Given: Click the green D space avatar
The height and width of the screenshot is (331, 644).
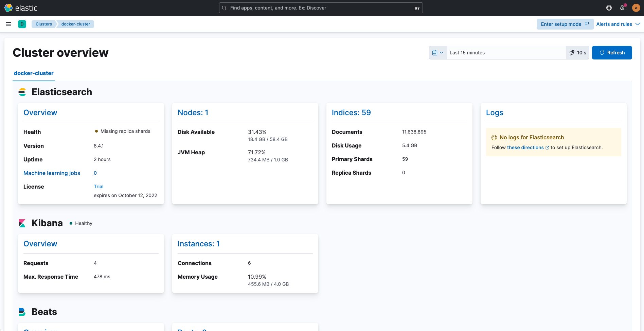Looking at the screenshot, I should click(x=22, y=24).
